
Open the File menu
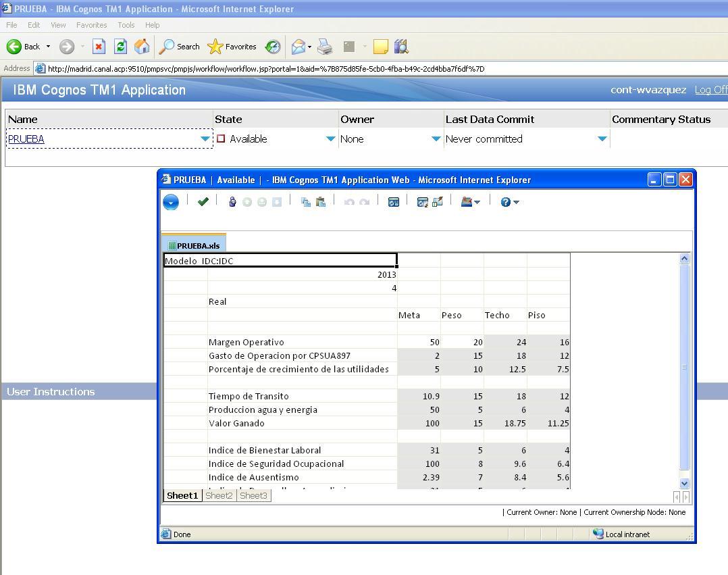point(11,25)
